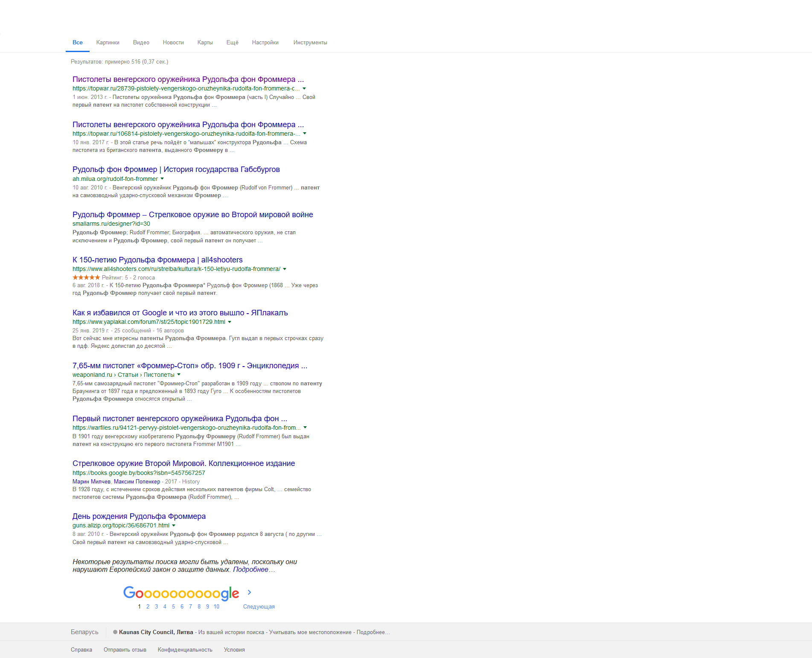Open the Ещё menu

point(232,43)
